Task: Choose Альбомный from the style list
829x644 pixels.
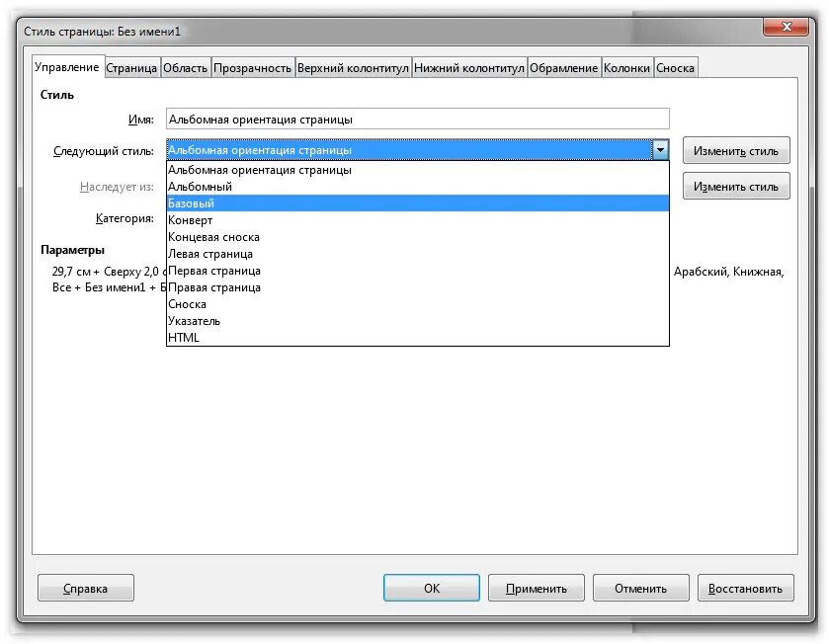Action: pyautogui.click(x=418, y=187)
